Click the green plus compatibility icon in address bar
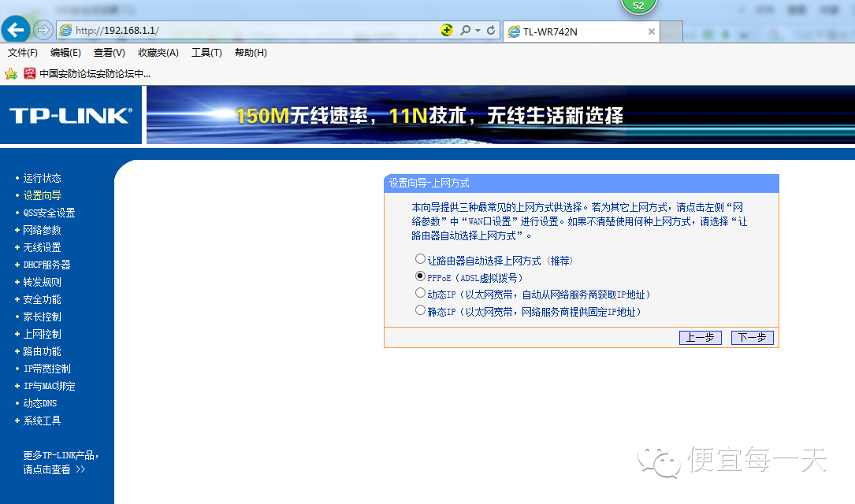This screenshot has width=855, height=504. click(x=447, y=31)
